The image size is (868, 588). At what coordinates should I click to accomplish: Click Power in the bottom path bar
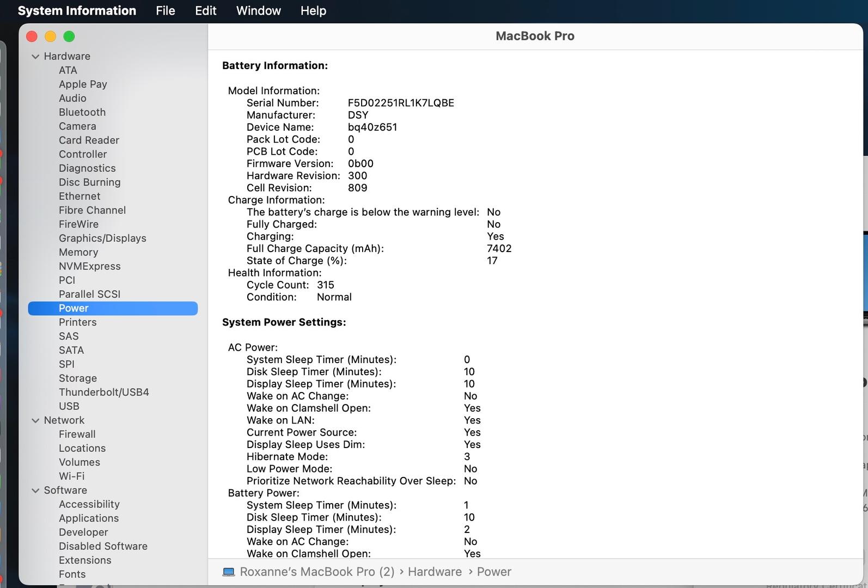point(494,572)
